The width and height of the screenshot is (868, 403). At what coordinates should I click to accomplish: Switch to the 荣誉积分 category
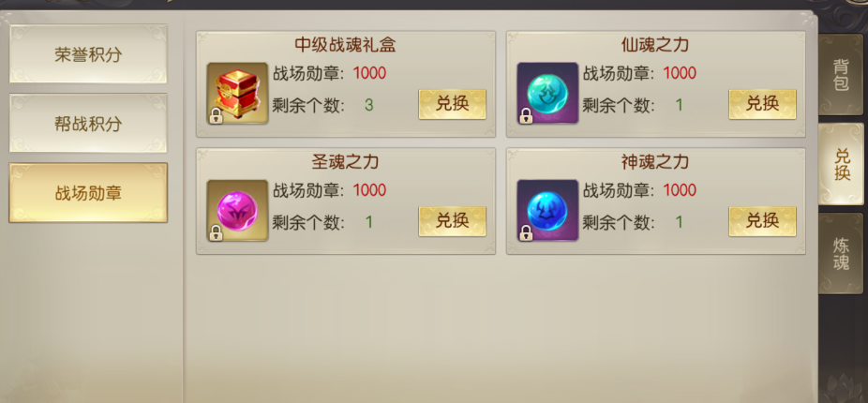tap(88, 54)
